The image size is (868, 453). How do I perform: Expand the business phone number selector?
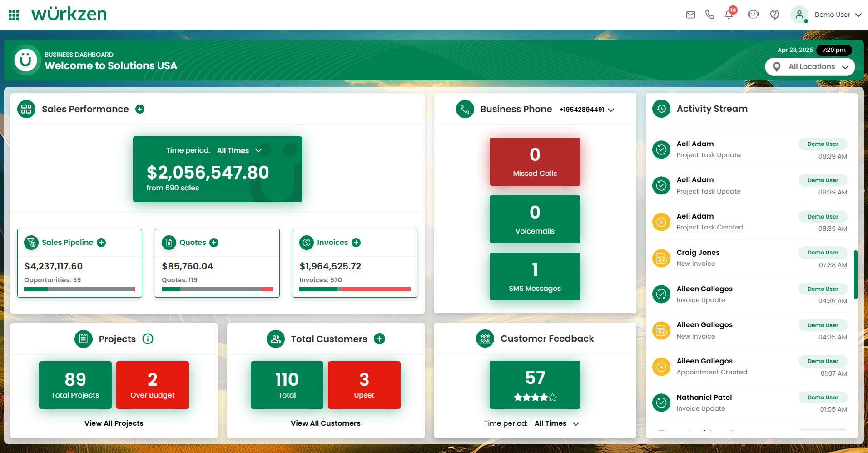[x=586, y=110]
